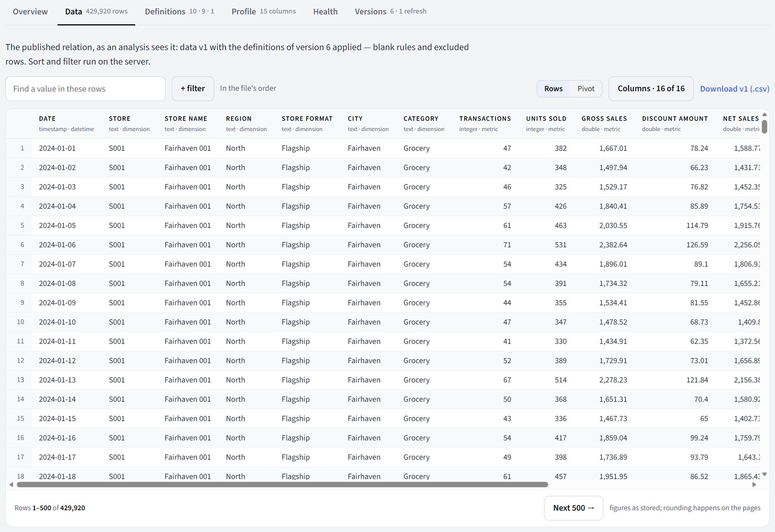Screen dimensions: 775x532
Task: Click discount amount 126.59
Action: (697, 245)
